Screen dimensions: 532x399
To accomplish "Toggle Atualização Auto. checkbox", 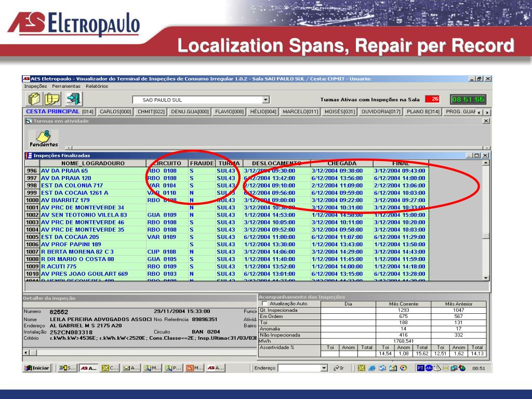I will point(264,303).
